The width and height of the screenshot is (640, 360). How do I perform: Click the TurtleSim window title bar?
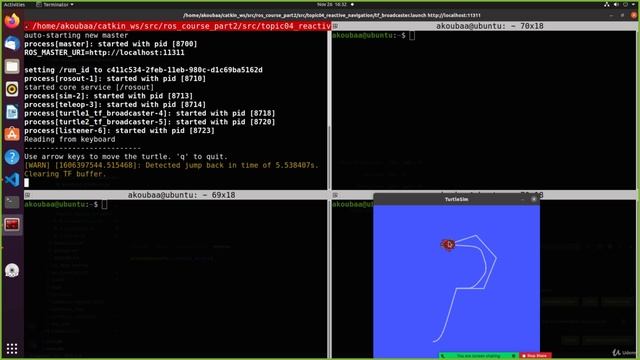pos(456,199)
